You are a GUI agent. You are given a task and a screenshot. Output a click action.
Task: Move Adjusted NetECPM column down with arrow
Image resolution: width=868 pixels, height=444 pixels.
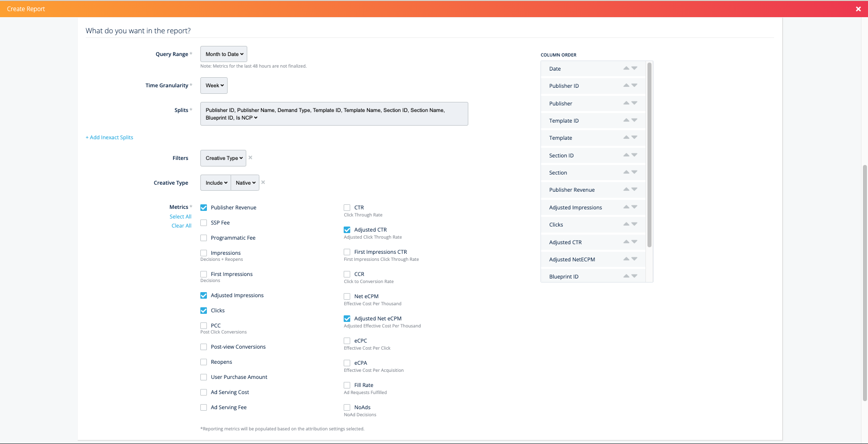(634, 259)
